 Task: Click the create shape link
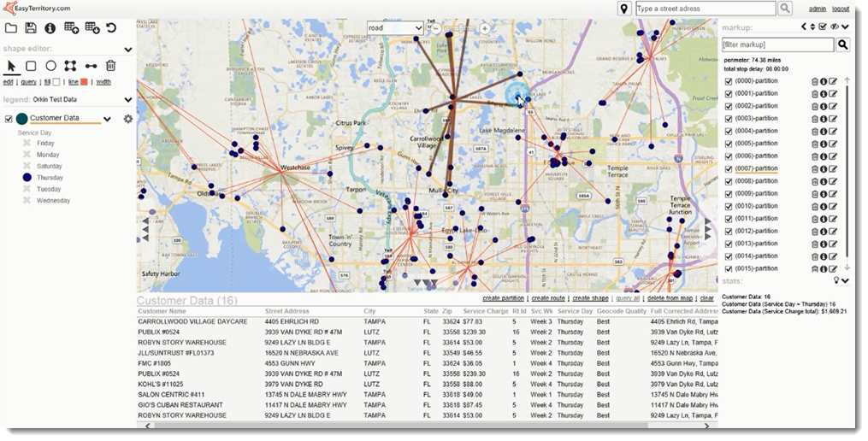click(x=590, y=298)
